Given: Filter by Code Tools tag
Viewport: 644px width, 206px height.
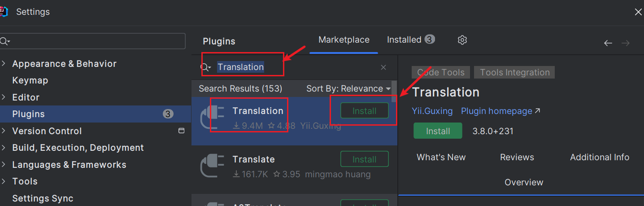Looking at the screenshot, I should pyautogui.click(x=441, y=72).
